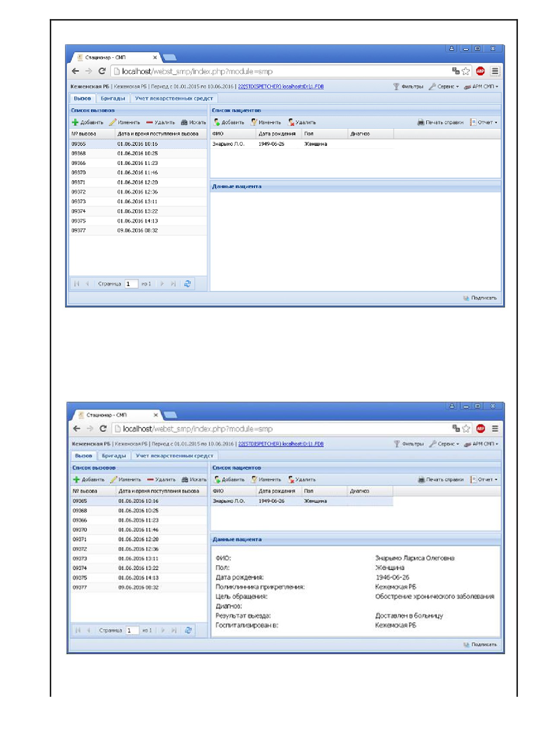Click the page number field in lower window
Viewport: 535px width, 756px height.
133,630
